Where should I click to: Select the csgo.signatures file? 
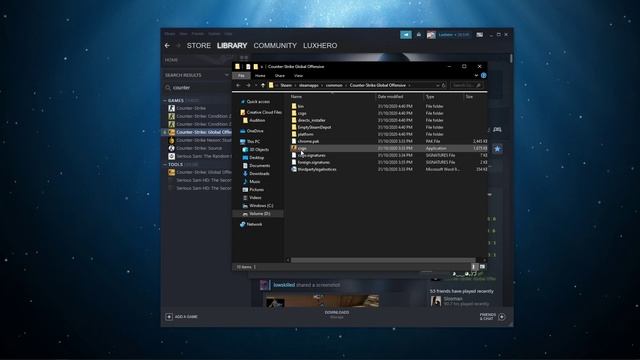(311, 156)
